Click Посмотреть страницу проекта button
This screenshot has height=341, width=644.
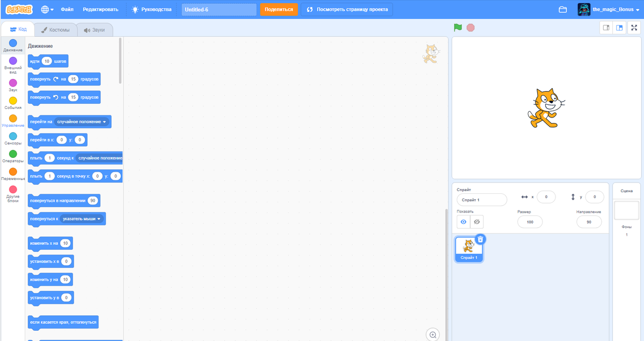point(347,10)
